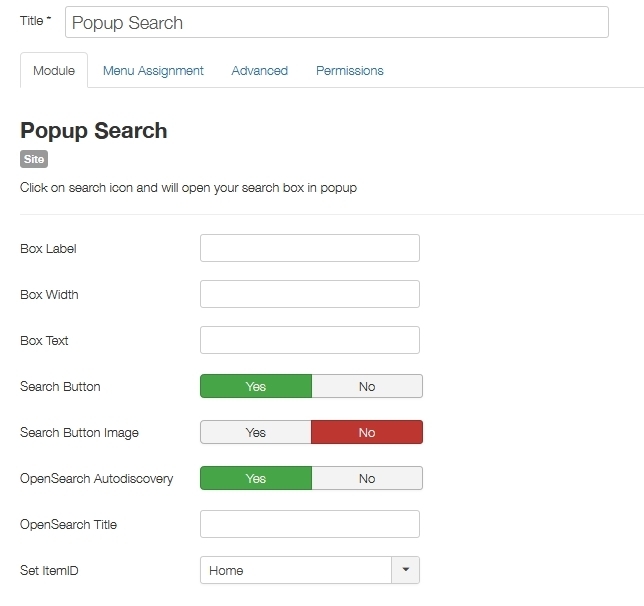
Task: Set Search Button to Yes
Action: pos(256,386)
